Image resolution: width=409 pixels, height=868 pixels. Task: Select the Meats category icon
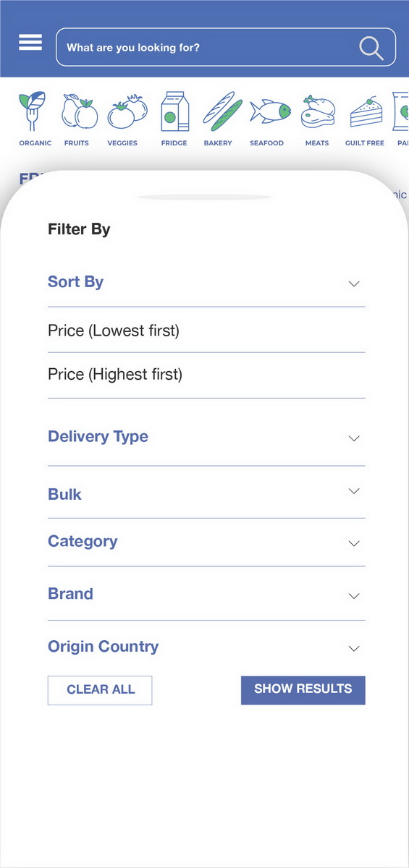[317, 119]
